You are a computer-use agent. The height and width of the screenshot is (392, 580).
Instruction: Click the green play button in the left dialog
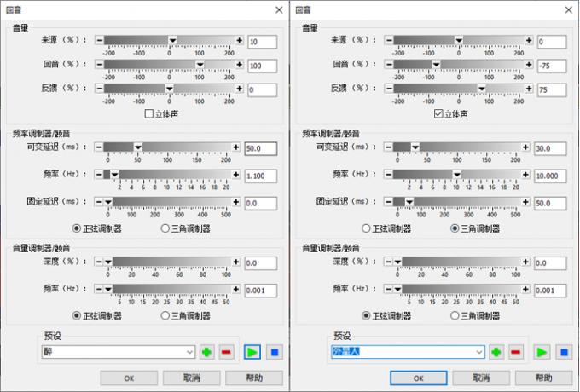pos(252,352)
